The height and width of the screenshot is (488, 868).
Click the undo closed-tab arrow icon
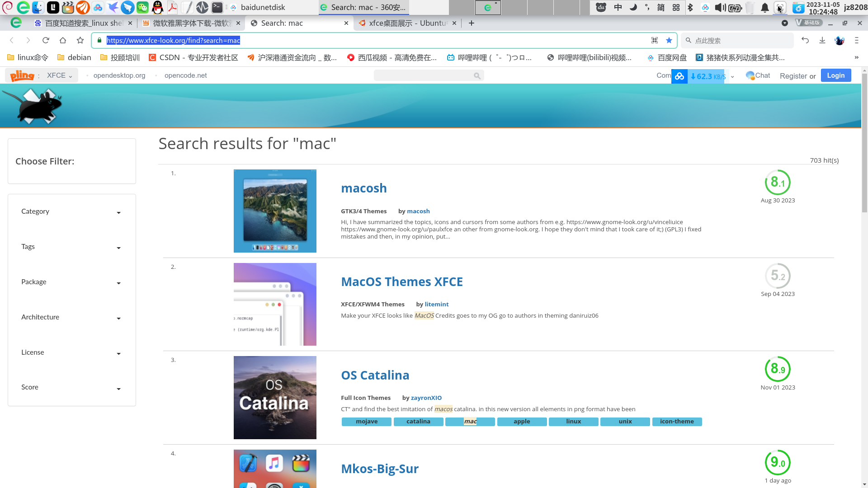click(x=805, y=40)
